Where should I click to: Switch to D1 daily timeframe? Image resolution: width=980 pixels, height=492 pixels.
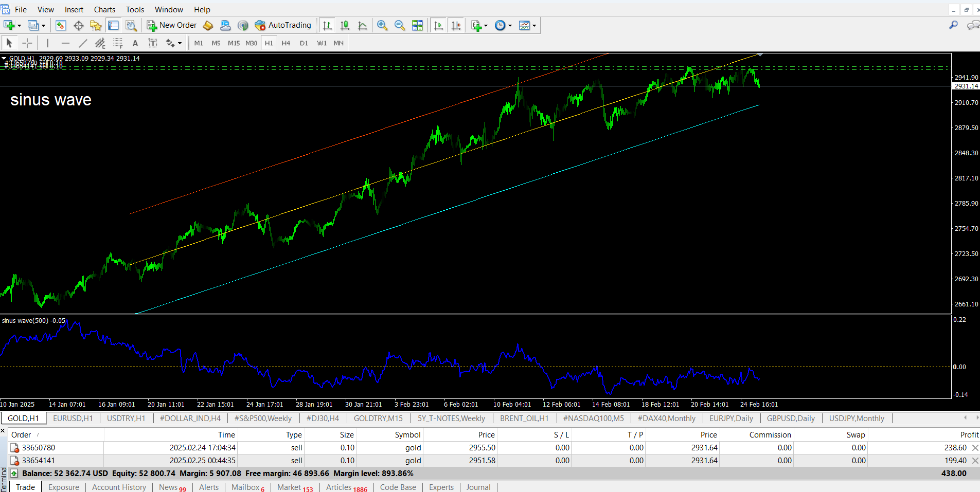click(304, 43)
